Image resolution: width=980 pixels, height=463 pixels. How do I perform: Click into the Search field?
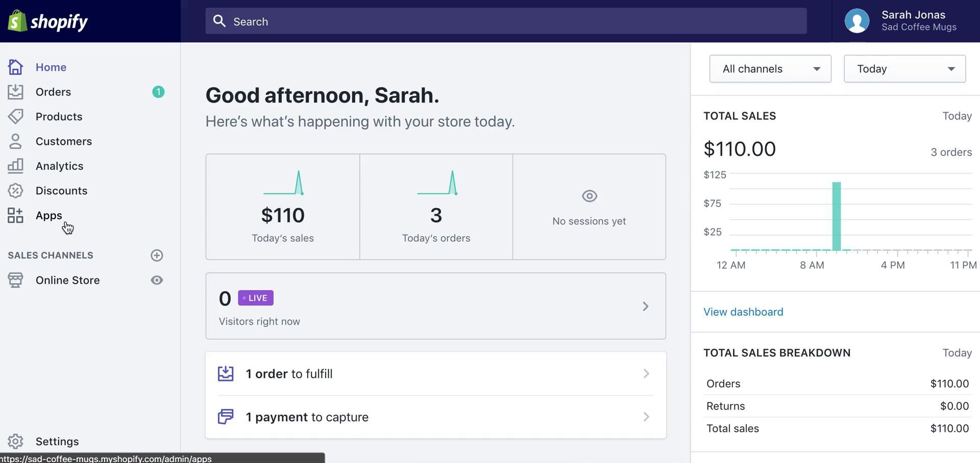(505, 21)
